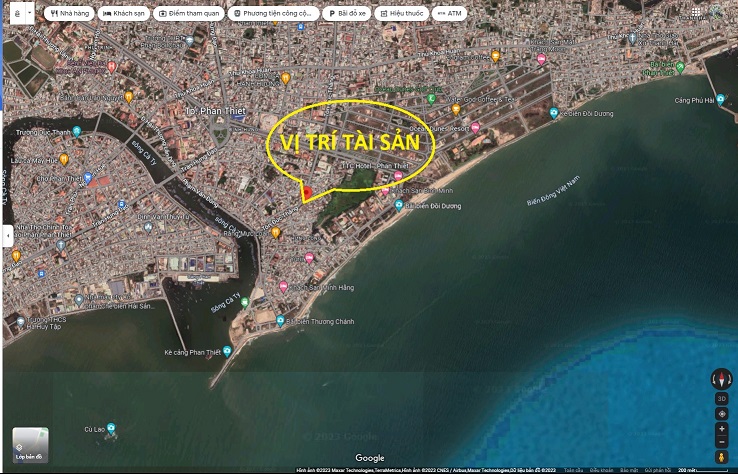Open the Điểm tham quan category
The height and width of the screenshot is (474, 738).
pyautogui.click(x=189, y=14)
